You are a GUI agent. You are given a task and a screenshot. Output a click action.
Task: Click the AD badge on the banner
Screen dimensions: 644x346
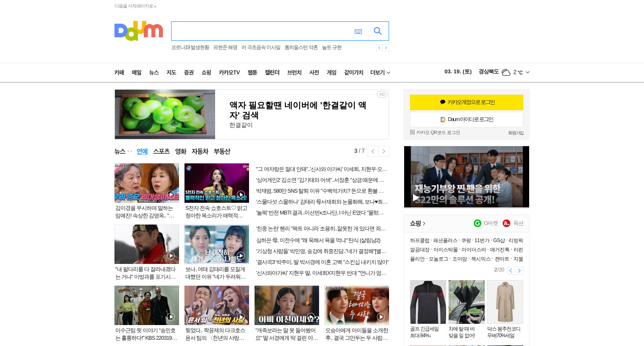[x=382, y=94]
